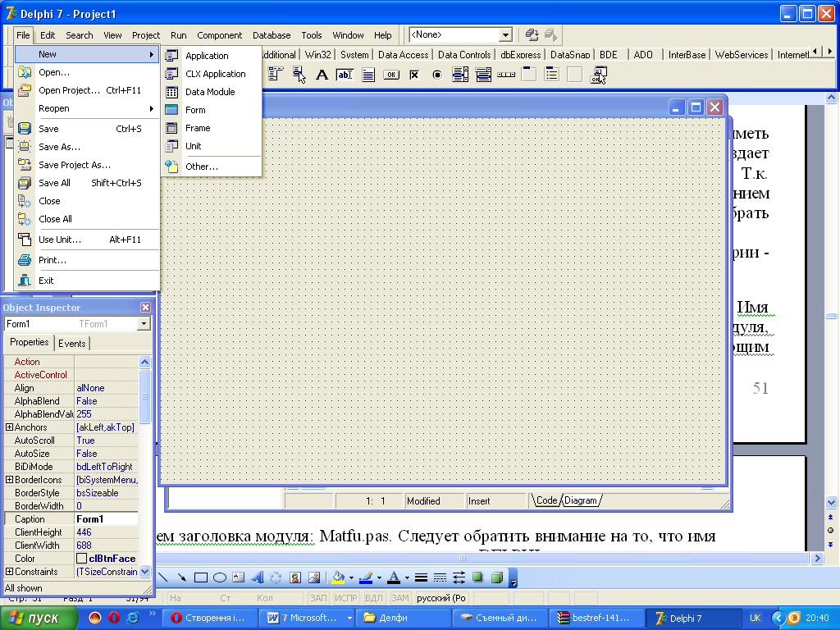Open the Form1 object selector dropdown
This screenshot has width=840, height=630.
point(144,323)
